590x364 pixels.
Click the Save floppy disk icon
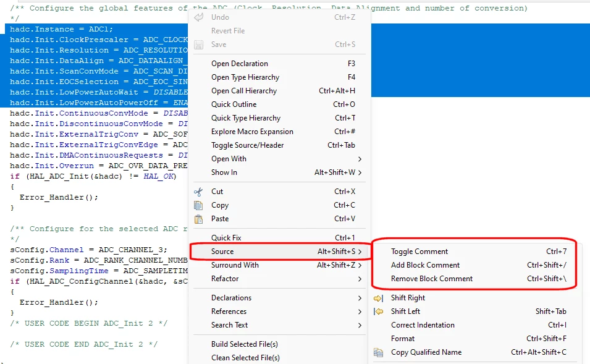click(199, 44)
